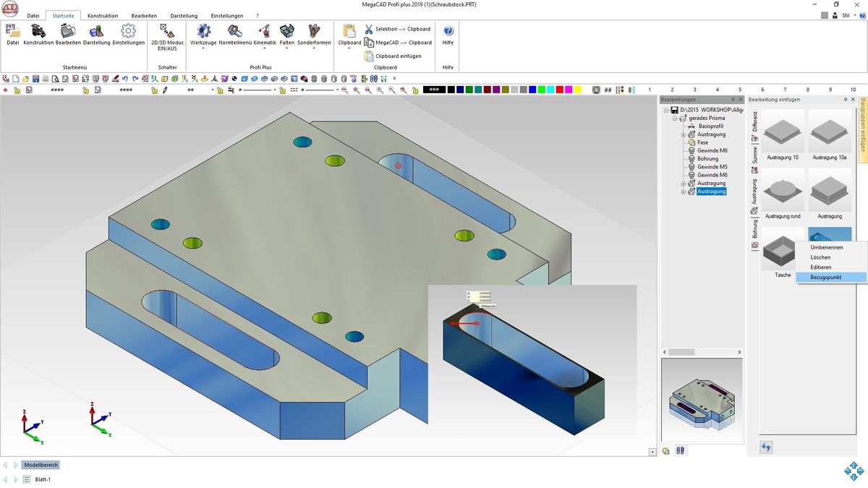Open the Werkzeuge dropdown
This screenshot has width=868, height=488.
point(203,49)
